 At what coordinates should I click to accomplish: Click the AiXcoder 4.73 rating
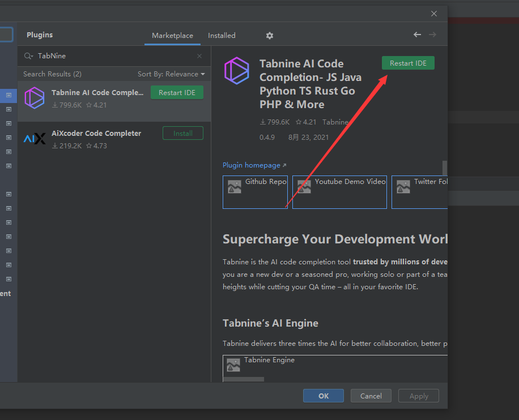[96, 146]
